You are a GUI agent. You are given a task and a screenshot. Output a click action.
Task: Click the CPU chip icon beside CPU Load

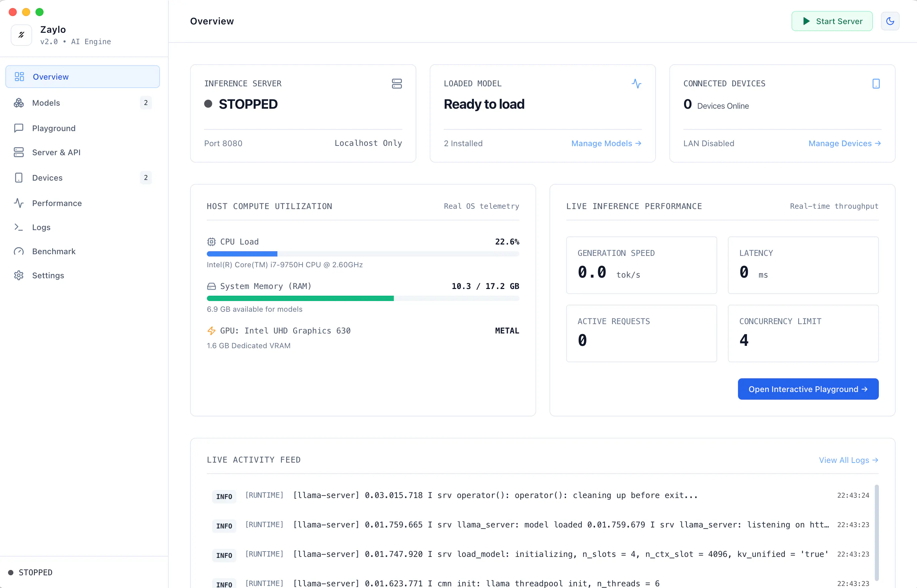pos(211,242)
